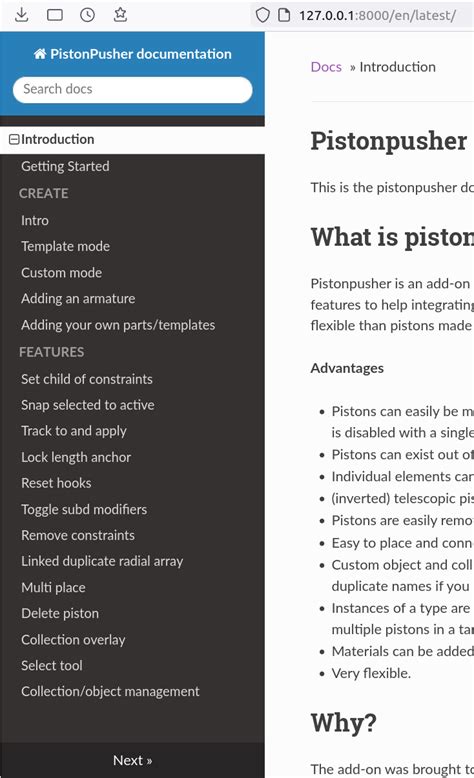474x778 pixels.
Task: Open Toggle subd modifiers page
Action: click(84, 509)
